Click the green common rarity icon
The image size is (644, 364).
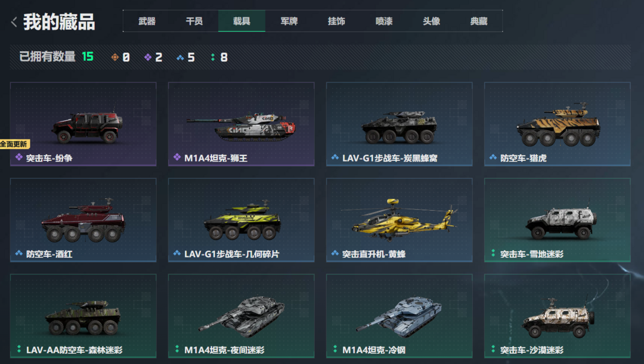coord(213,57)
